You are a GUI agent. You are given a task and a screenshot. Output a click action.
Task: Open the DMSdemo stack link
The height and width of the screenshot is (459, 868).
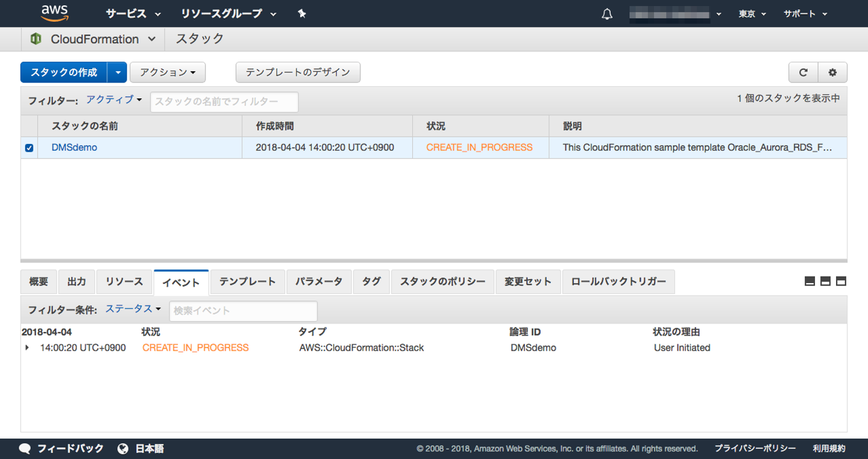74,148
